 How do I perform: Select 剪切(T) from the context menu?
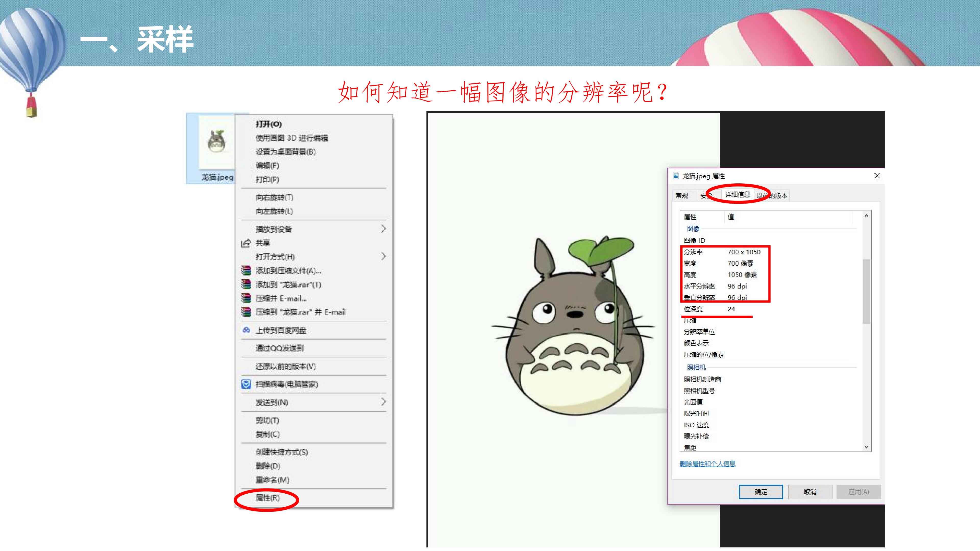pos(267,420)
